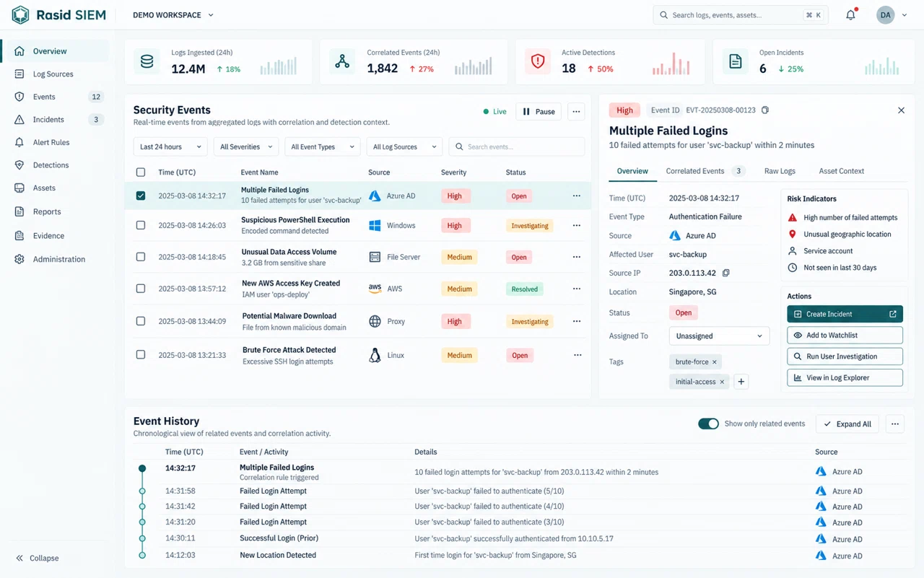Open Security Events panel options menu
Screen dimensions: 924x578
tap(575, 111)
